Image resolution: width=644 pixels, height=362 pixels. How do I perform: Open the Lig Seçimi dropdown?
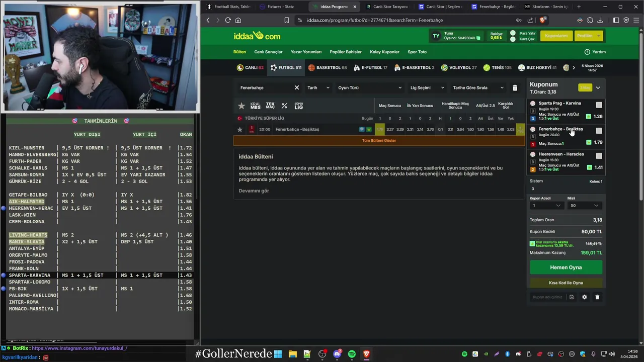pos(427,87)
